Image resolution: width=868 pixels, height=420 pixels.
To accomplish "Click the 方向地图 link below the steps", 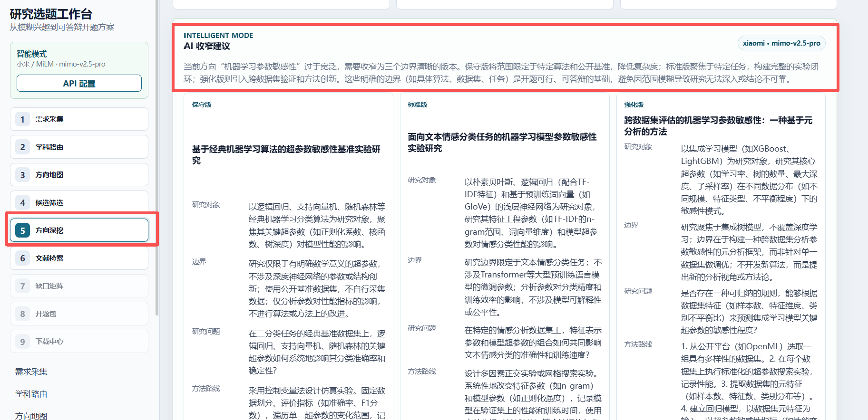I will tap(31, 416).
